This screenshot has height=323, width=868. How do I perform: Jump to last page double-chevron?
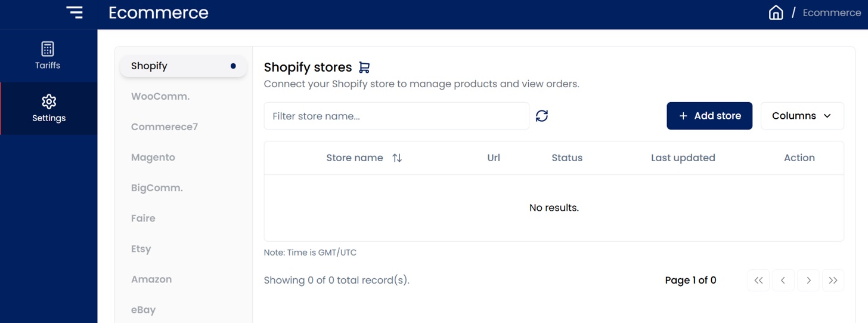[x=833, y=281]
